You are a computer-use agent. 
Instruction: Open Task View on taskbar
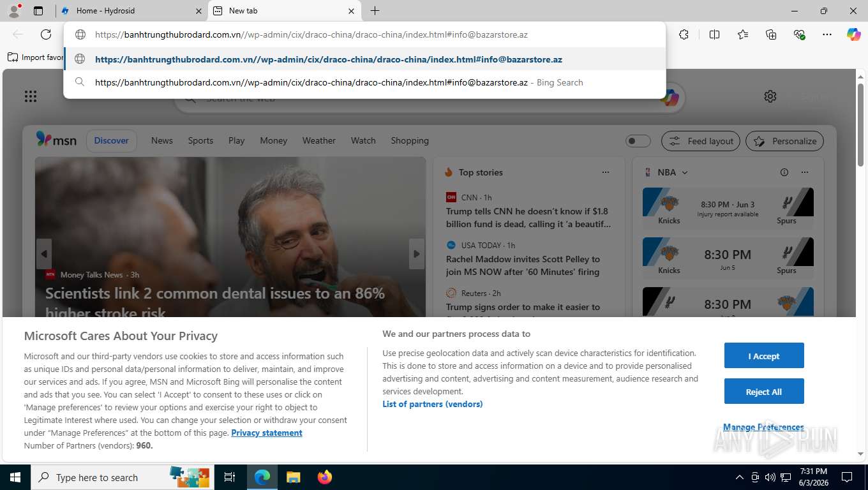tap(230, 477)
